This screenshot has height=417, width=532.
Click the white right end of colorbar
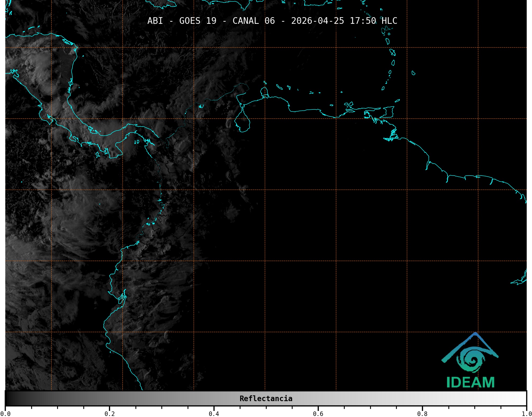click(521, 398)
